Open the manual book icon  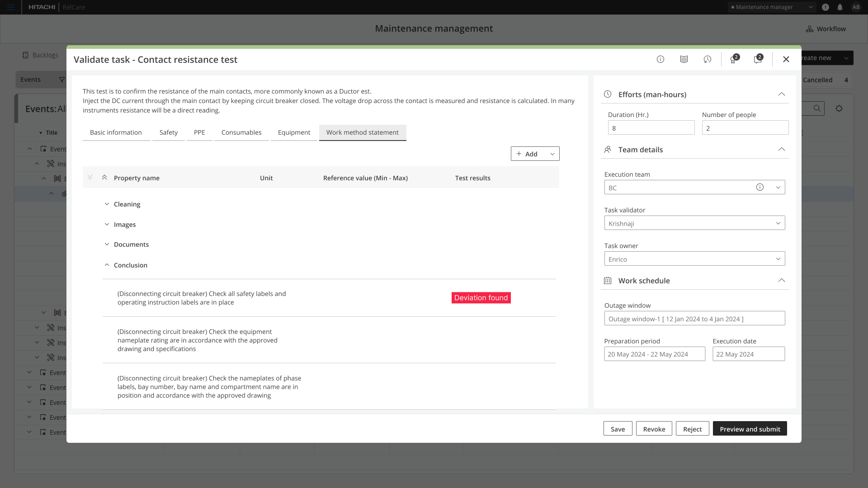coord(684,59)
